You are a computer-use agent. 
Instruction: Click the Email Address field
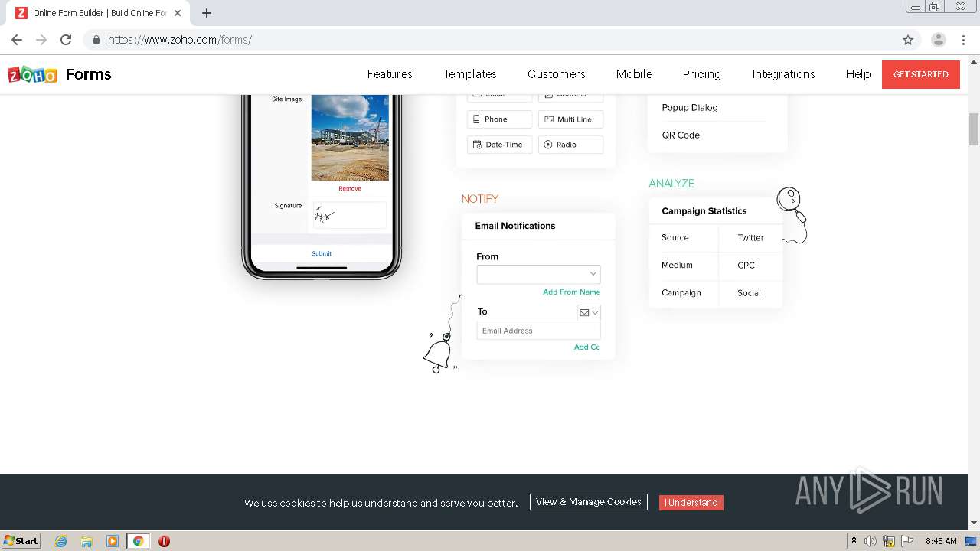(538, 331)
